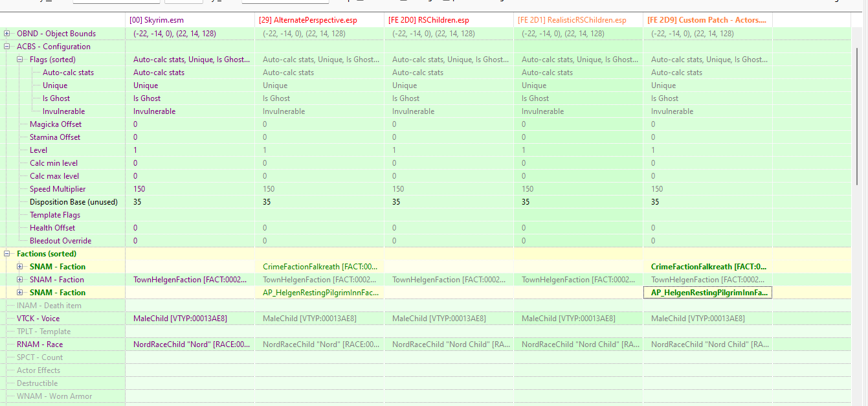Select the Stamina Offset row label
868x406 pixels.
[55, 137]
